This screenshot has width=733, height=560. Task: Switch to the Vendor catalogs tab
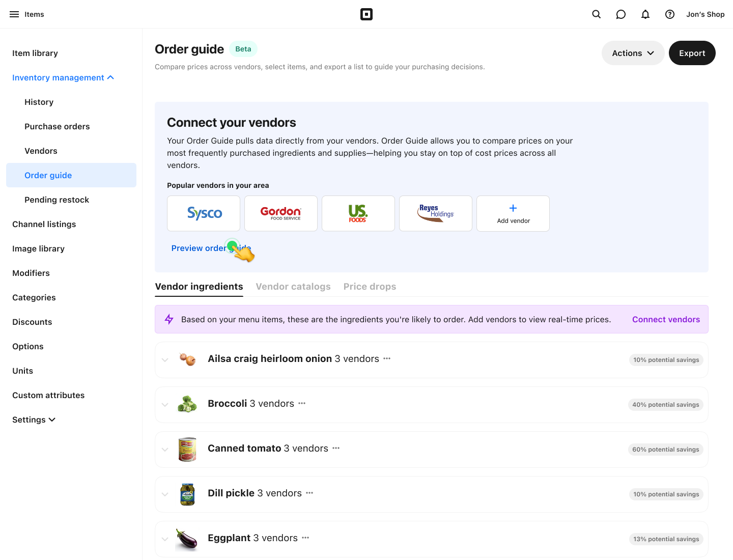pos(293,287)
